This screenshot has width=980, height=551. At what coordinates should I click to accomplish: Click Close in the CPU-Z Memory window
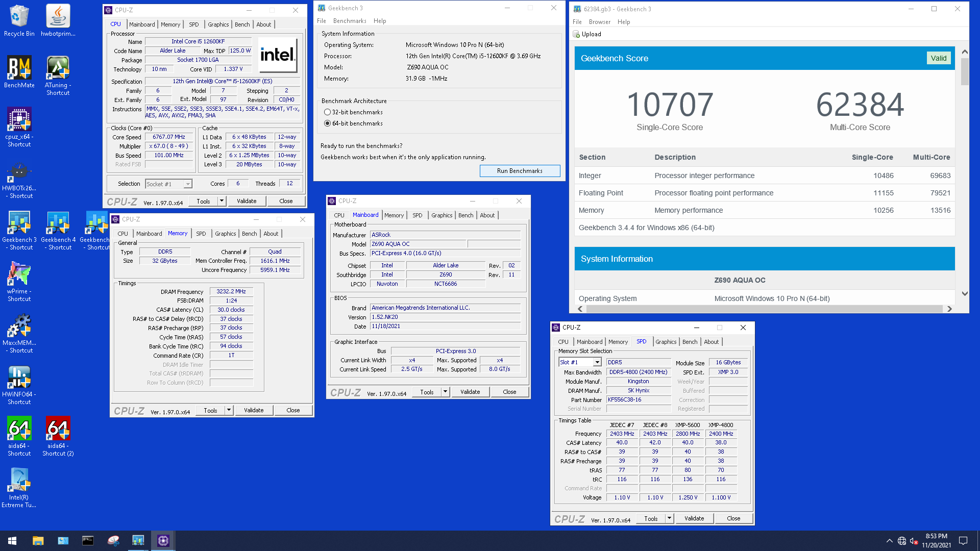click(293, 410)
